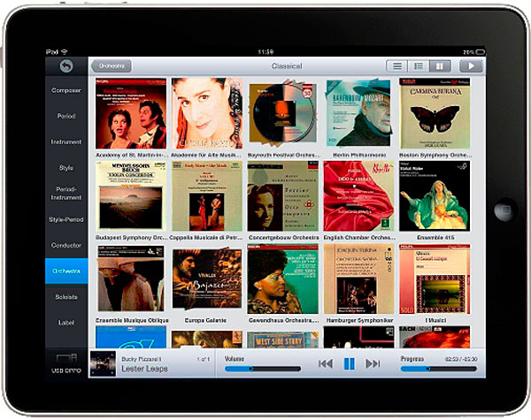Image resolution: width=531 pixels, height=420 pixels.
Task: Choose the Period-Instrument sidebar filter
Action: [x=66, y=193]
